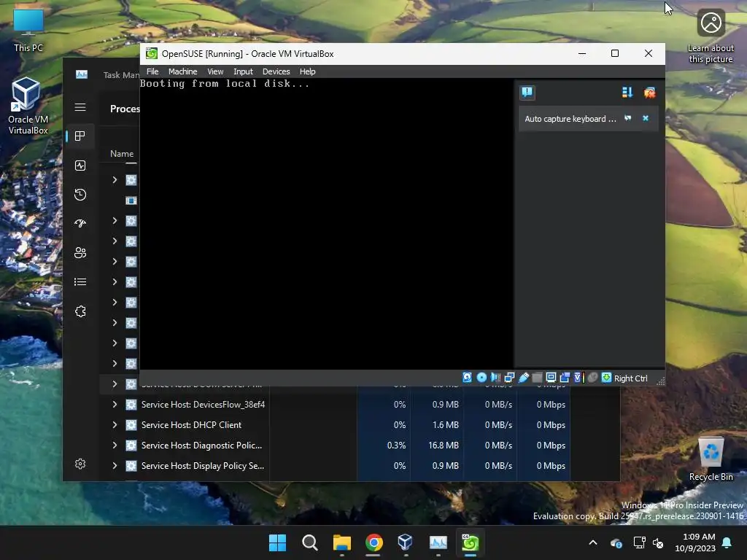This screenshot has width=747, height=560.
Task: Open Task Manager Settings gear
Action: click(80, 464)
